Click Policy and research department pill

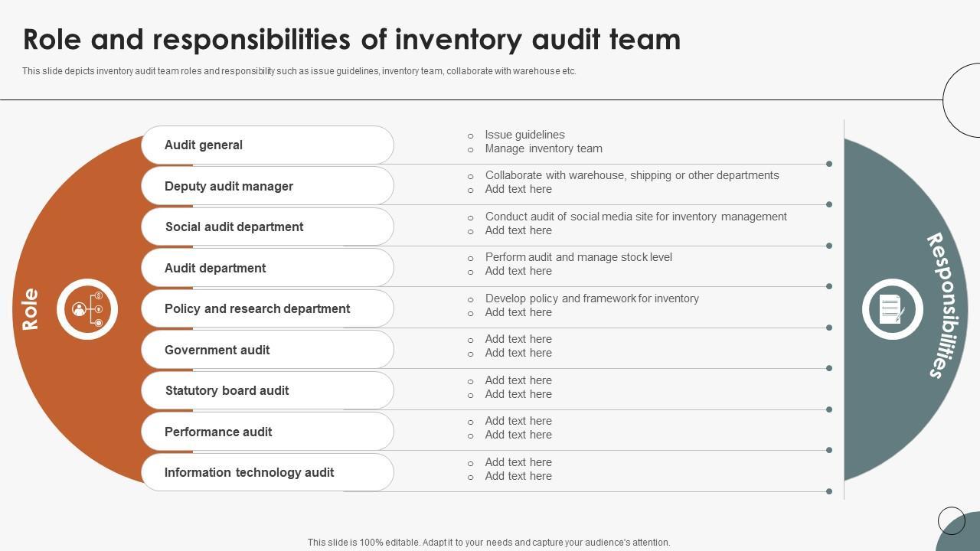tap(267, 309)
